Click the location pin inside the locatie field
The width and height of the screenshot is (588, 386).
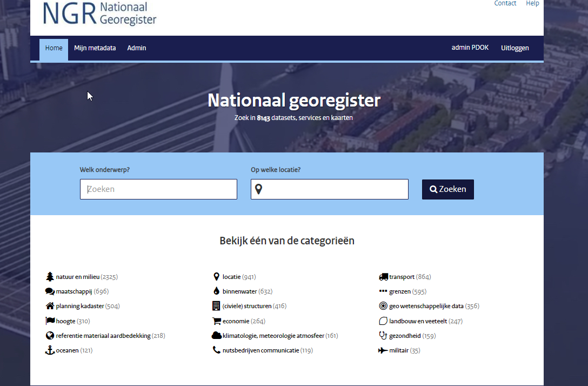pyautogui.click(x=258, y=189)
